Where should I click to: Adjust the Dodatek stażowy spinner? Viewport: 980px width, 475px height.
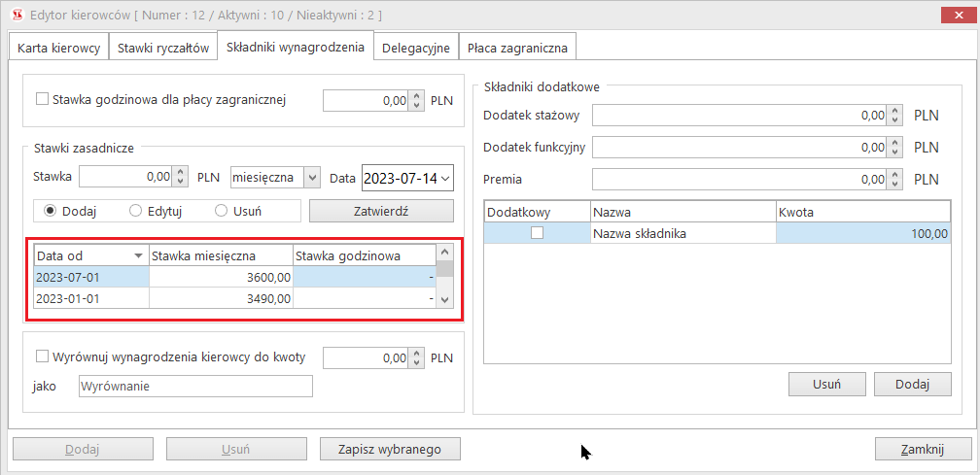click(895, 115)
